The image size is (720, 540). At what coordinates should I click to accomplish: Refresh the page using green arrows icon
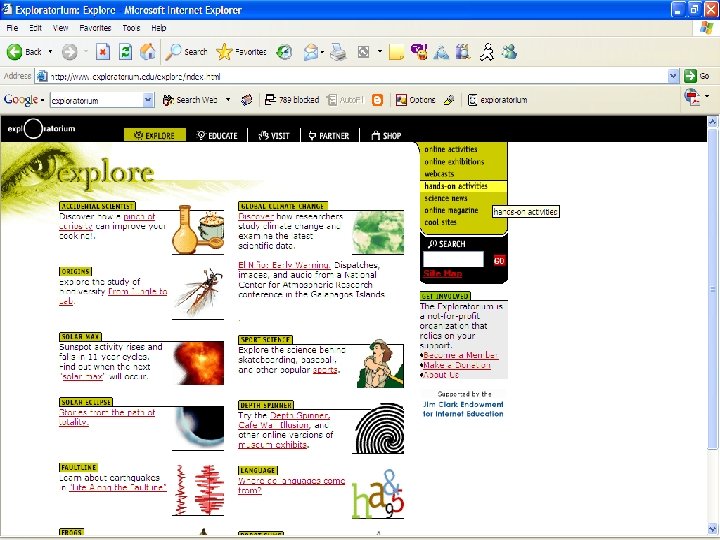(125, 52)
